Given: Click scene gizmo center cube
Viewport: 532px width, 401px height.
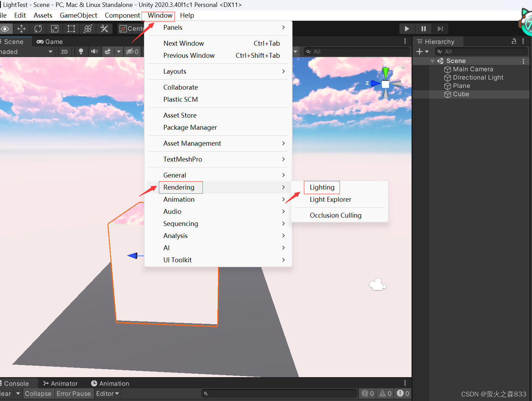Looking at the screenshot, I should click(x=385, y=84).
